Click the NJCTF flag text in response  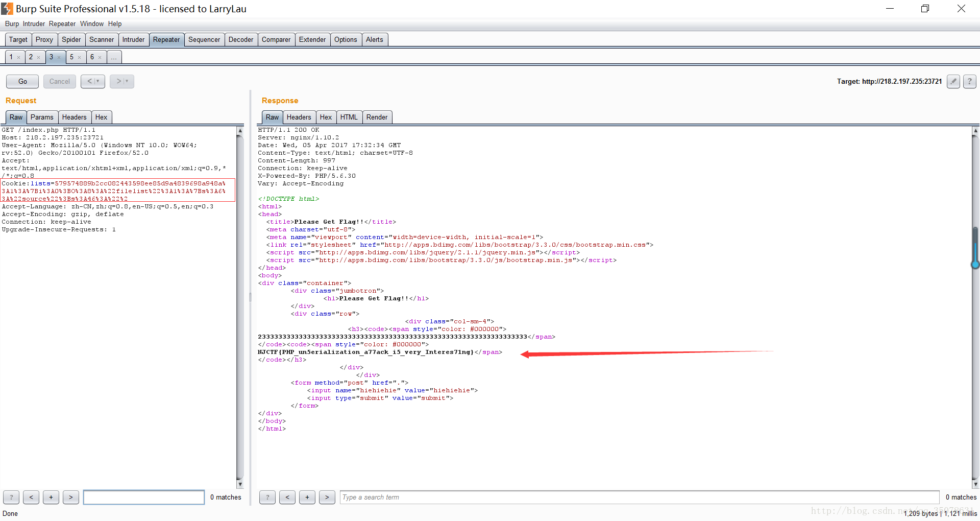pyautogui.click(x=365, y=352)
